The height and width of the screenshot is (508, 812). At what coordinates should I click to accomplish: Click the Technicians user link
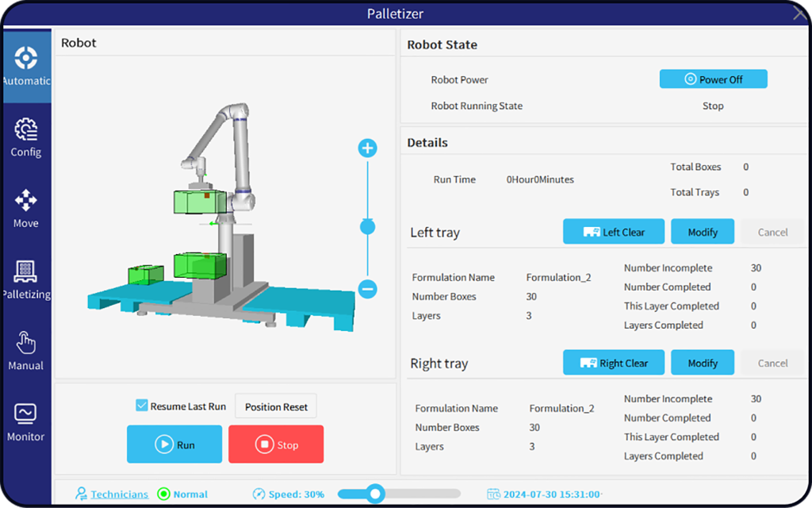[x=119, y=495]
